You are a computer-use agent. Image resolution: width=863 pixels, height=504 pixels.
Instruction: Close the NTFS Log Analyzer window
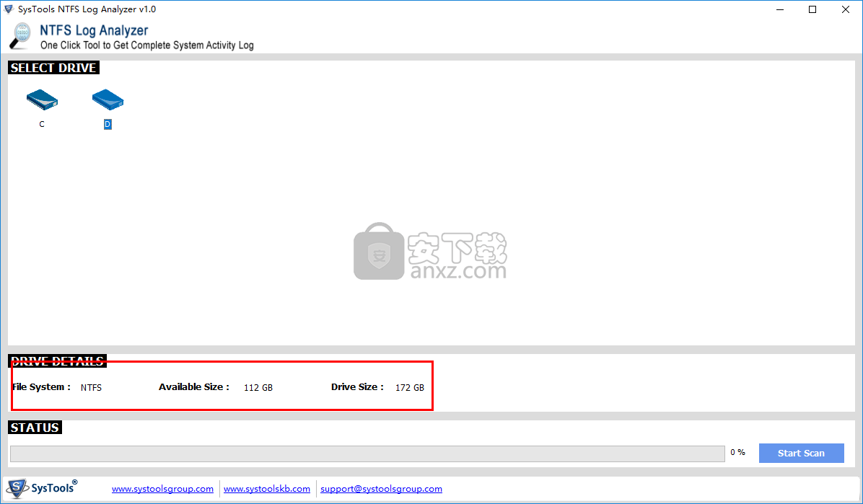tap(846, 9)
